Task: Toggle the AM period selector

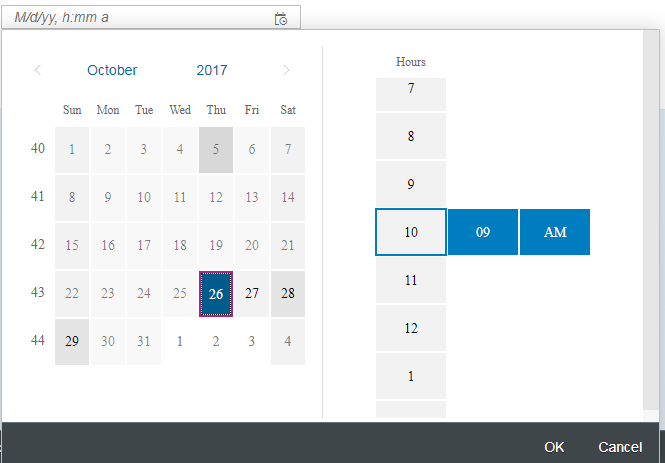Action: (x=555, y=232)
